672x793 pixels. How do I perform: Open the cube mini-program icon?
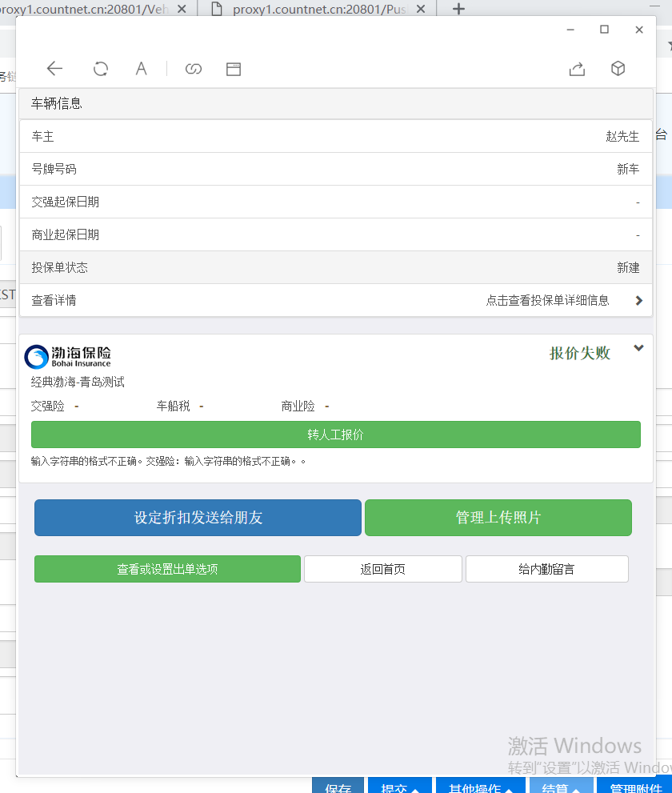click(618, 68)
